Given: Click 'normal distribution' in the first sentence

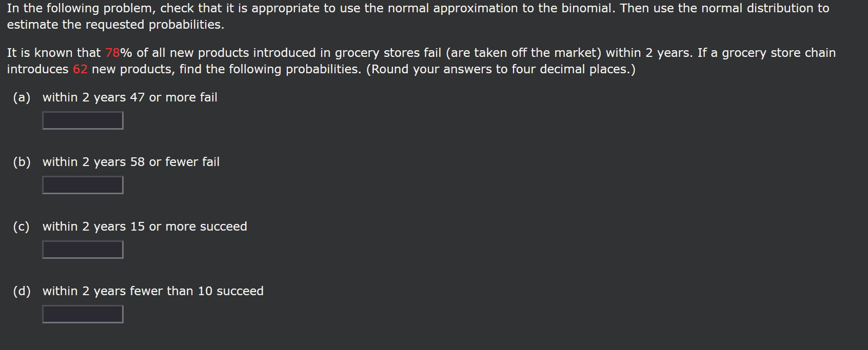Looking at the screenshot, I should point(757,8).
